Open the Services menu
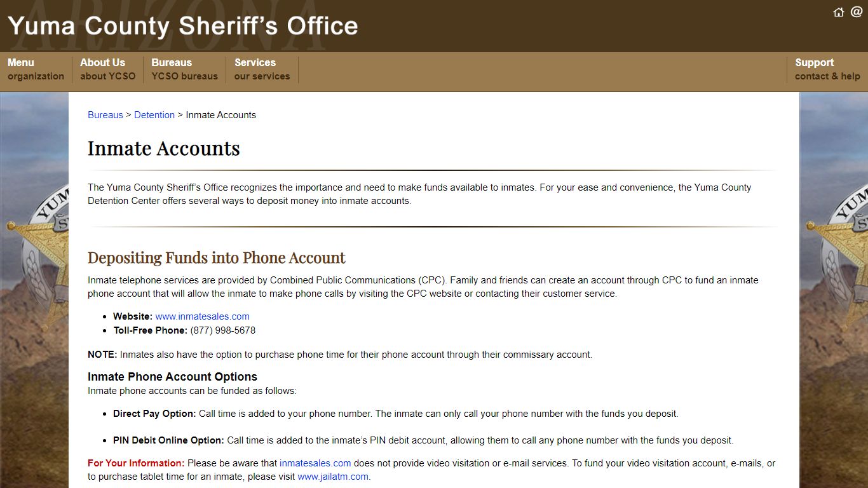 click(262, 69)
